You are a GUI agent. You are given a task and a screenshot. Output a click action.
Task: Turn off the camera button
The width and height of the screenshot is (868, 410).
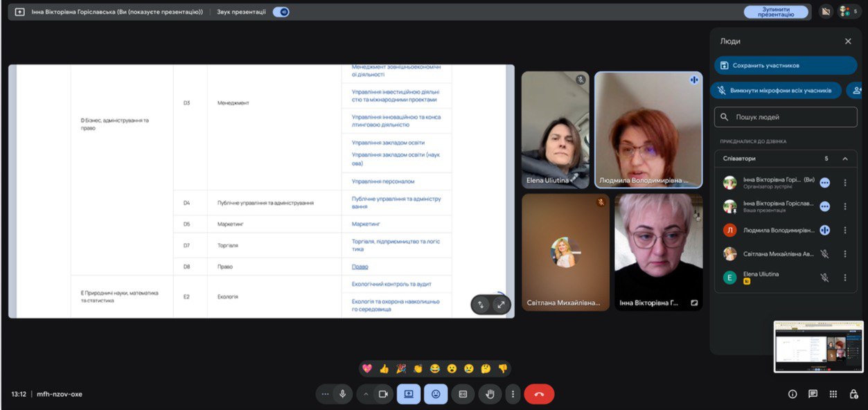click(x=382, y=394)
